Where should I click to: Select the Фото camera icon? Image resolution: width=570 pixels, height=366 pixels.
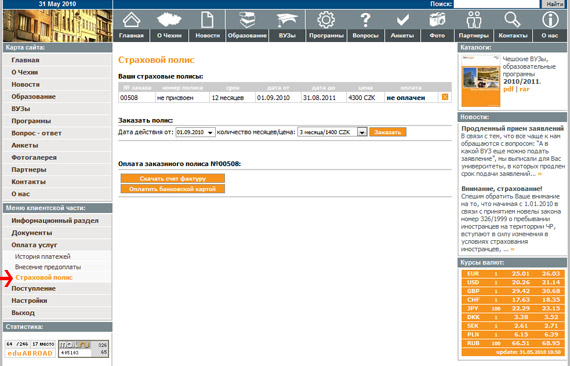click(437, 20)
